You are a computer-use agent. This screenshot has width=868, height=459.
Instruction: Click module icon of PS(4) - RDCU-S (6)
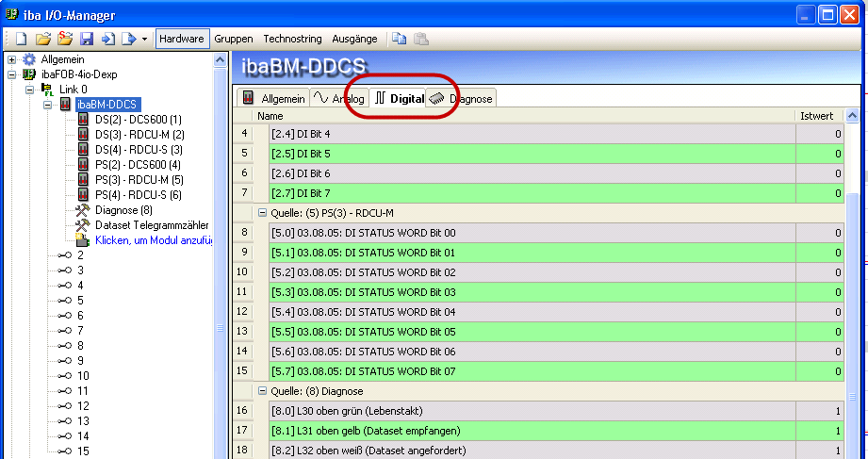pyautogui.click(x=83, y=194)
